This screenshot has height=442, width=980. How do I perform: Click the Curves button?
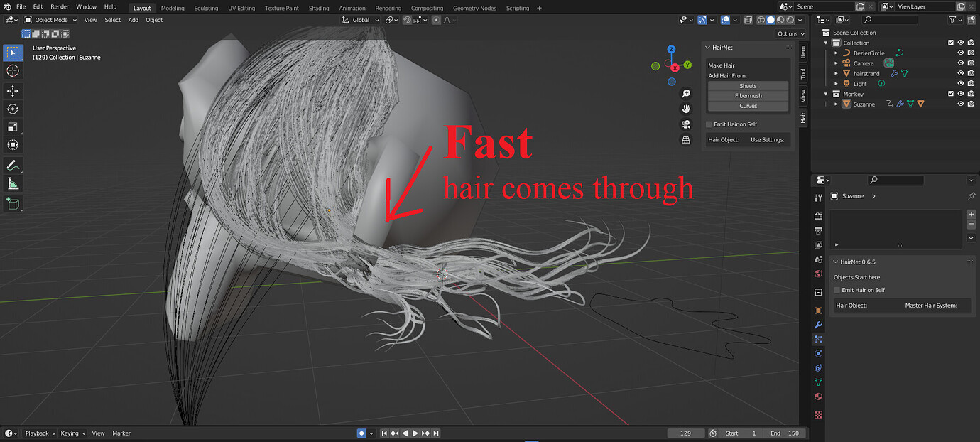(x=748, y=106)
